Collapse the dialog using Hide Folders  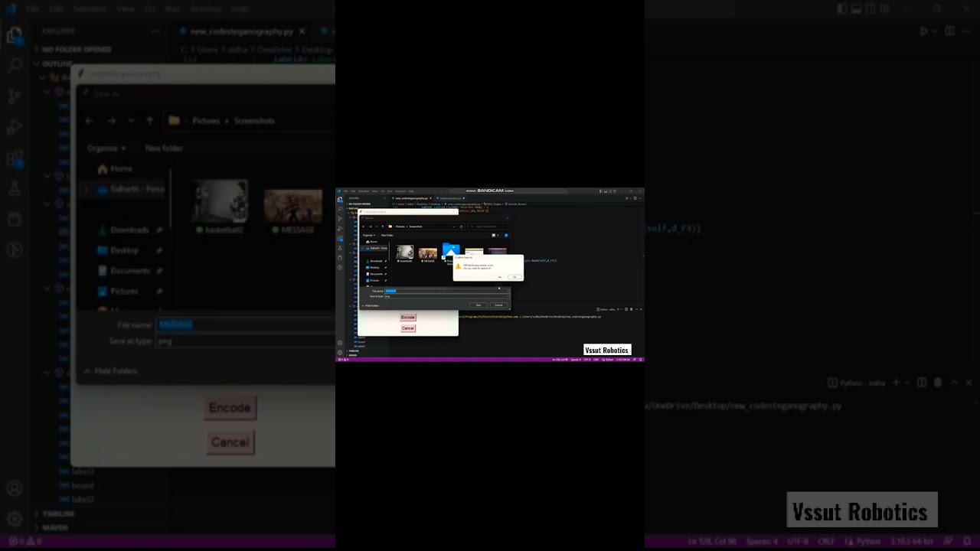coord(371,305)
